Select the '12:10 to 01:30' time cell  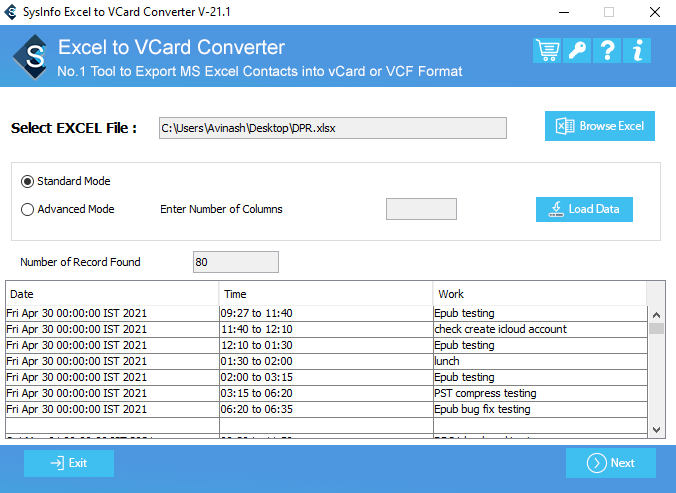326,345
